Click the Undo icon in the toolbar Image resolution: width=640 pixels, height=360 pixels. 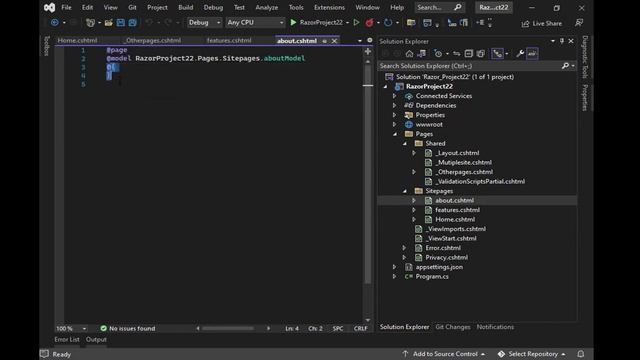pyautogui.click(x=149, y=22)
